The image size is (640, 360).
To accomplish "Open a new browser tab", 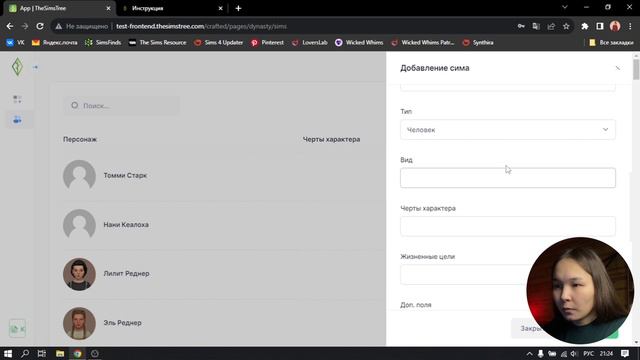I will coord(238,8).
